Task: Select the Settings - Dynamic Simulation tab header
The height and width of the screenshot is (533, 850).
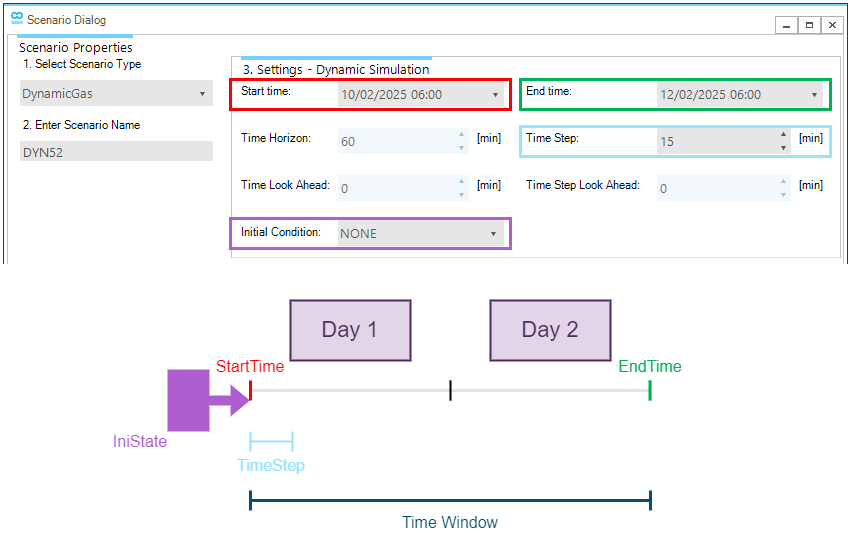Action: (336, 69)
